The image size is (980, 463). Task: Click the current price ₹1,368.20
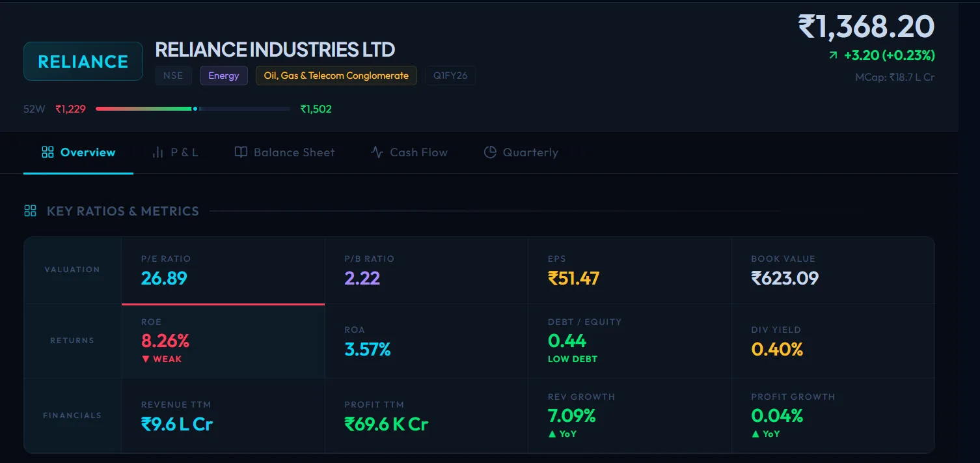click(866, 27)
